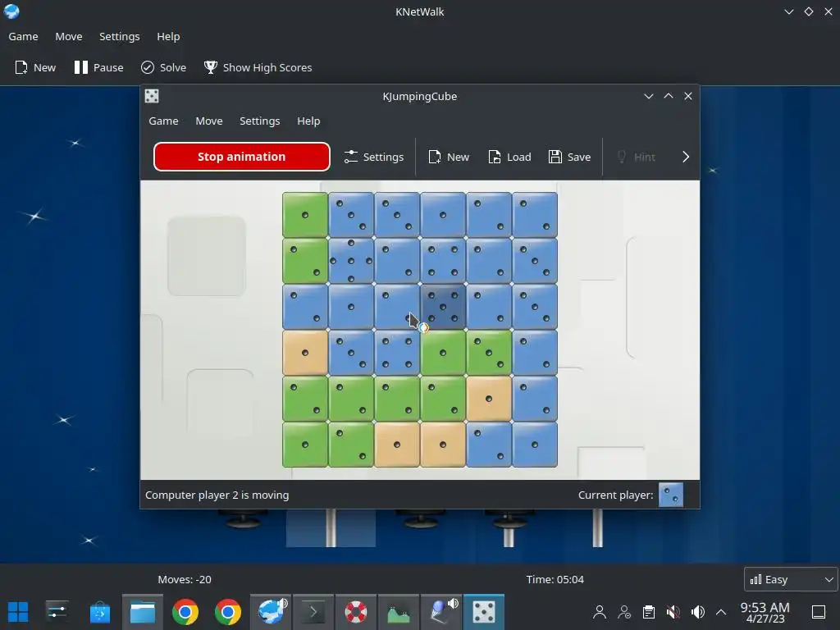Show High Scores in KNetWalk
The height and width of the screenshot is (630, 840).
(258, 67)
